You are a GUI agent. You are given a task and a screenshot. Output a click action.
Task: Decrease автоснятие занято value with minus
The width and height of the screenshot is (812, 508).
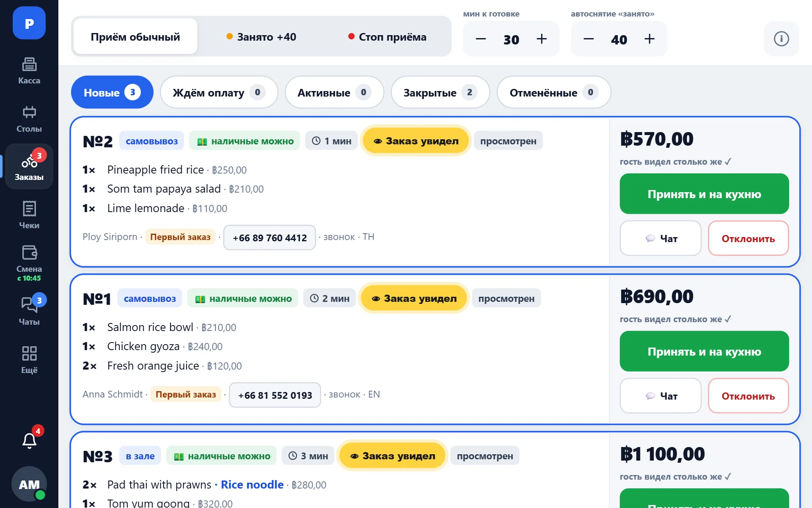[589, 39]
